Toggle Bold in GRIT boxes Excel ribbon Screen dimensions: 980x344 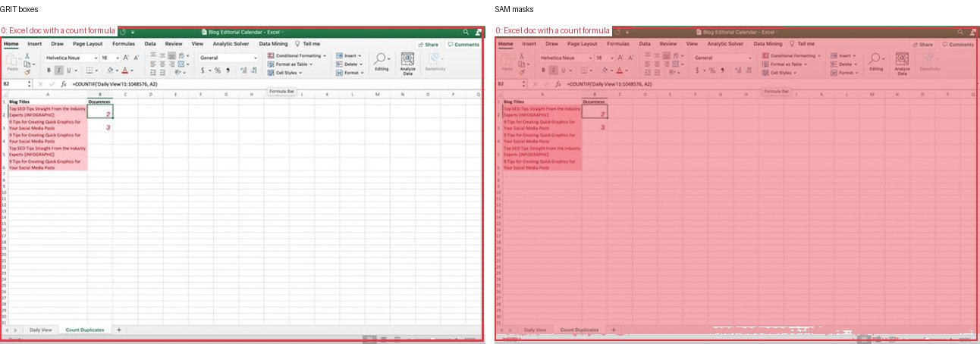[x=49, y=70]
